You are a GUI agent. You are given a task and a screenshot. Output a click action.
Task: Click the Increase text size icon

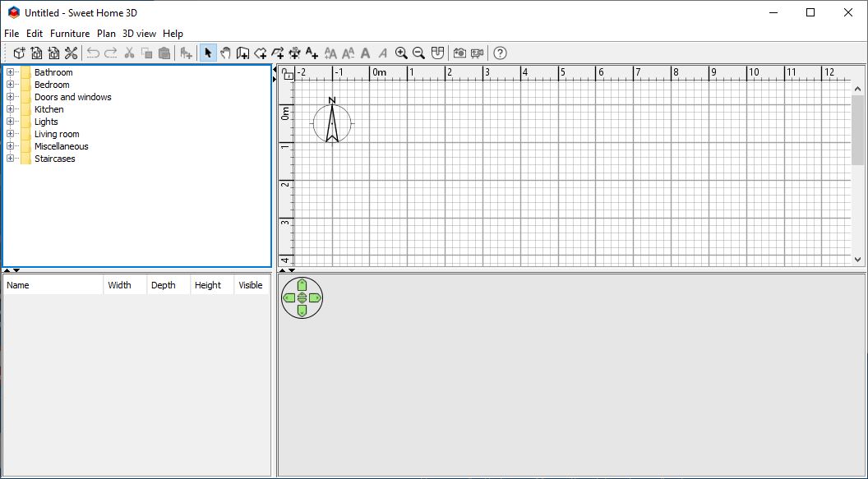pos(330,53)
